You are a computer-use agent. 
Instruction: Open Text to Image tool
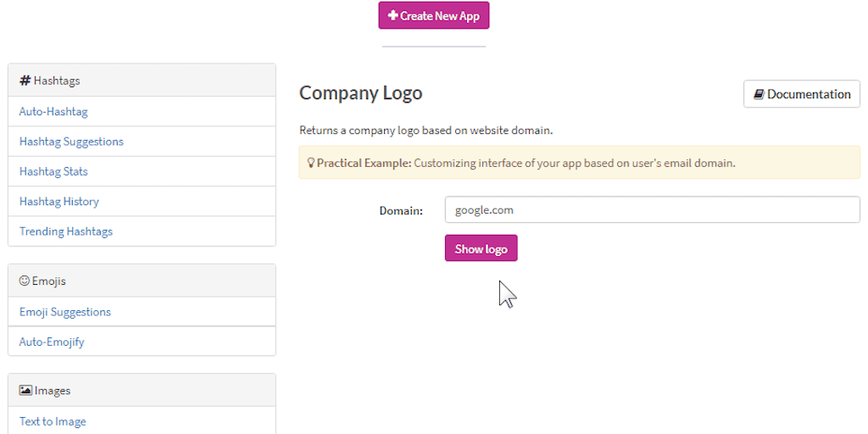click(53, 421)
